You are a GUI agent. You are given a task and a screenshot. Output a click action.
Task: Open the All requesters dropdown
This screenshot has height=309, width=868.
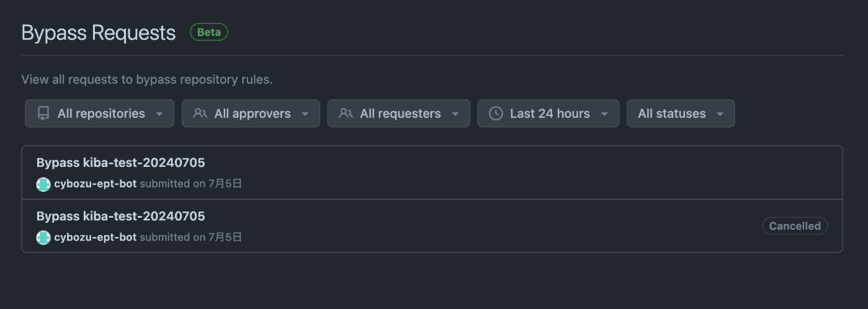tap(399, 114)
